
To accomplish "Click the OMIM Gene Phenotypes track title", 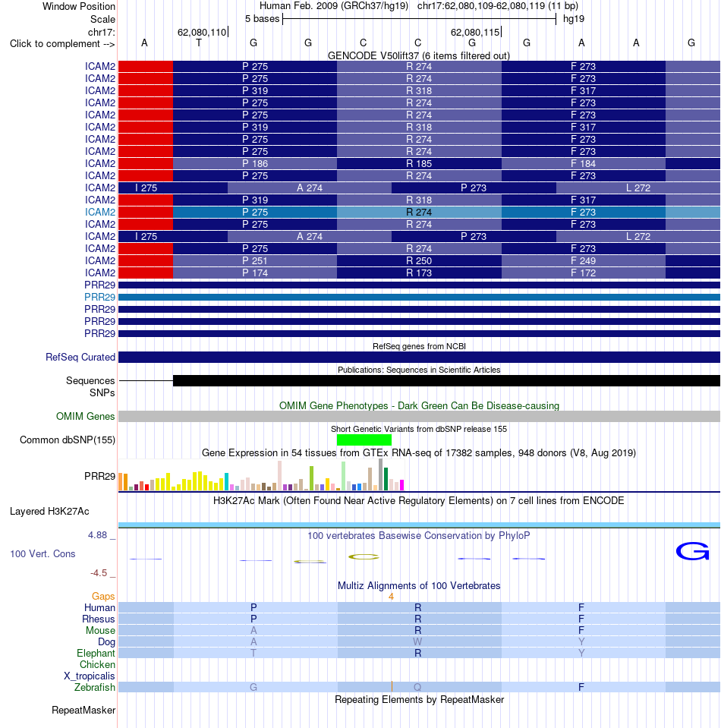I will [419, 406].
